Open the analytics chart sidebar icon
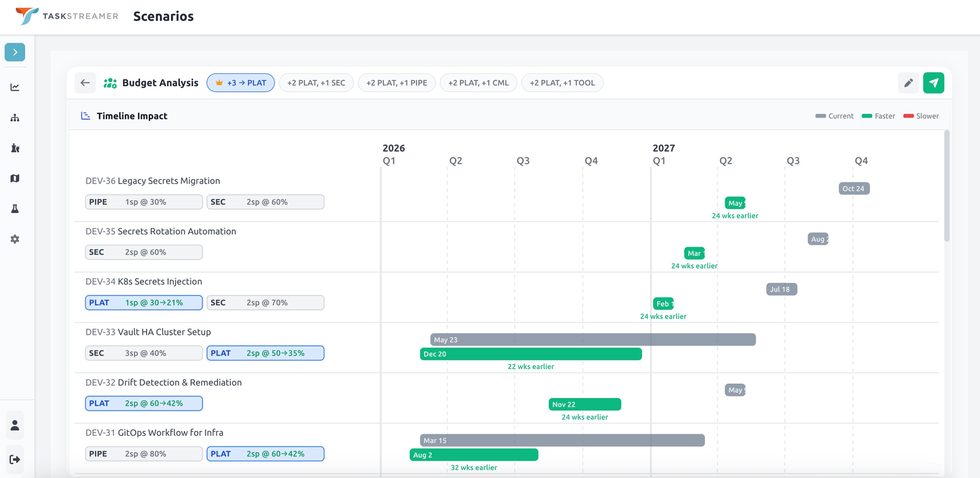The height and width of the screenshot is (478, 980). 15,88
